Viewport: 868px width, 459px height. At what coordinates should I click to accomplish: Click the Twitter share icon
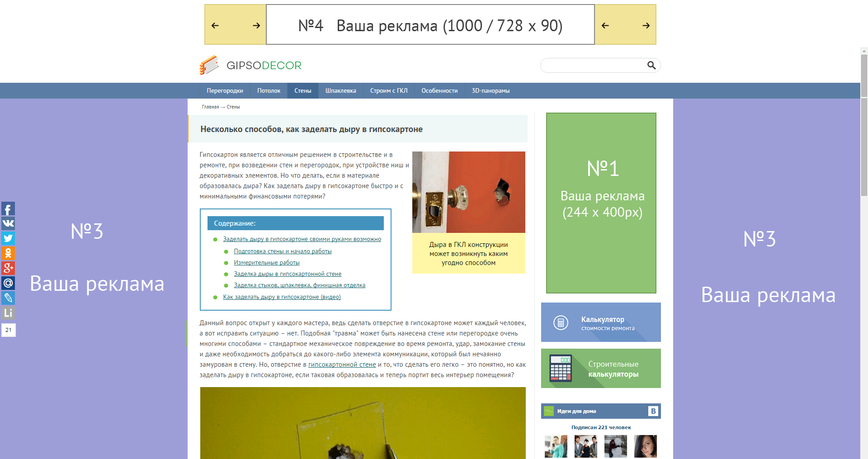click(8, 238)
